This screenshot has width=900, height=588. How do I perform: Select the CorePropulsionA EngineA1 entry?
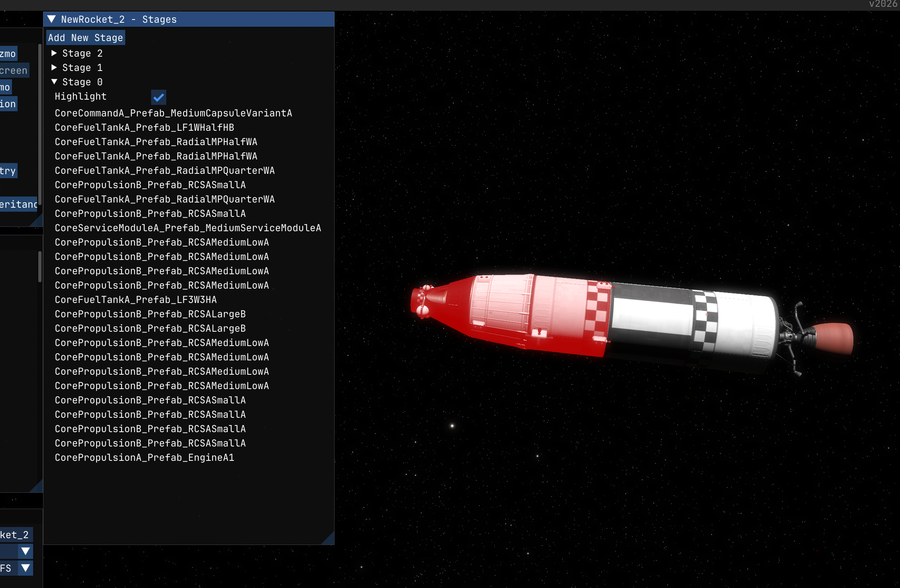pos(144,458)
